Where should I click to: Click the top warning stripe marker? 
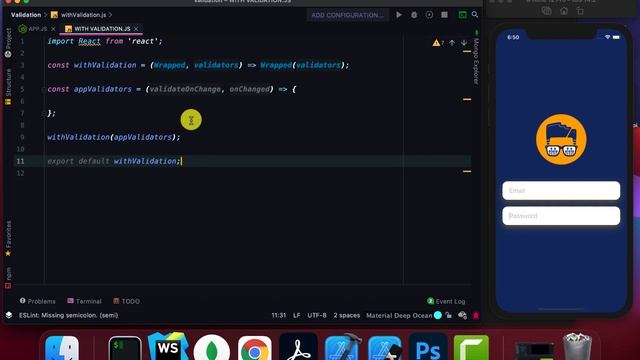(x=467, y=52)
